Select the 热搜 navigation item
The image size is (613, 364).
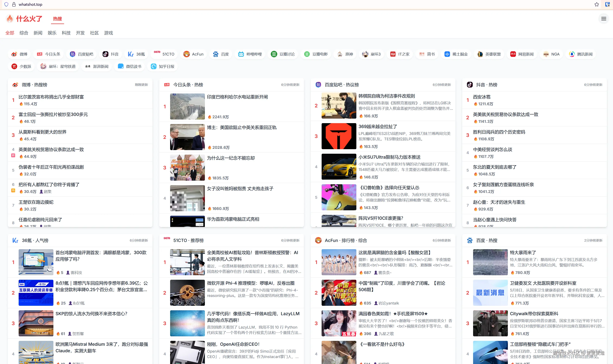pos(57,19)
